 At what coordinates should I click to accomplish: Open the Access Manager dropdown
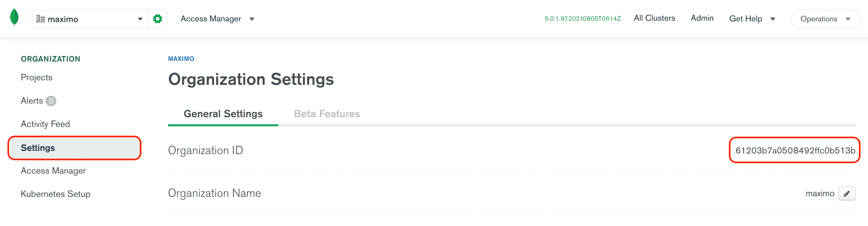click(x=217, y=19)
